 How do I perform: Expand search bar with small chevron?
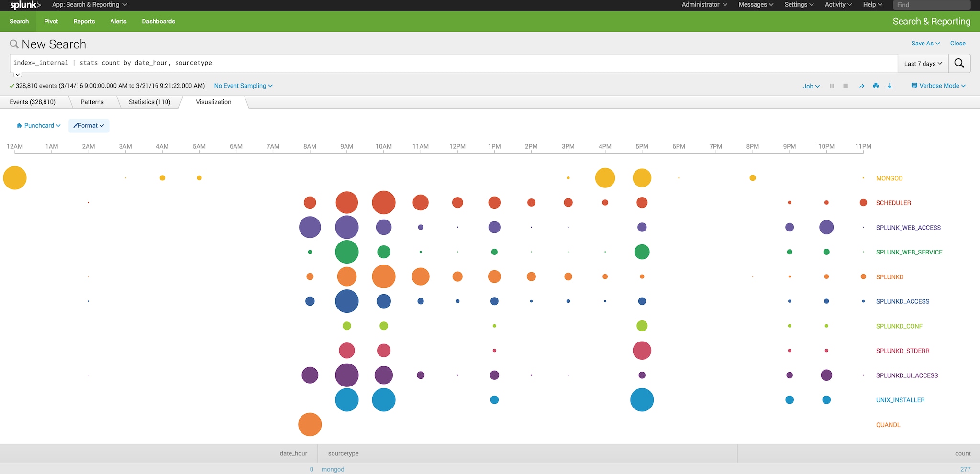18,75
